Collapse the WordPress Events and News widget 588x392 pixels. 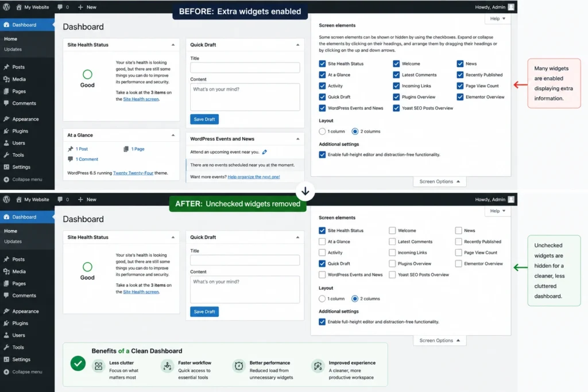pos(298,139)
